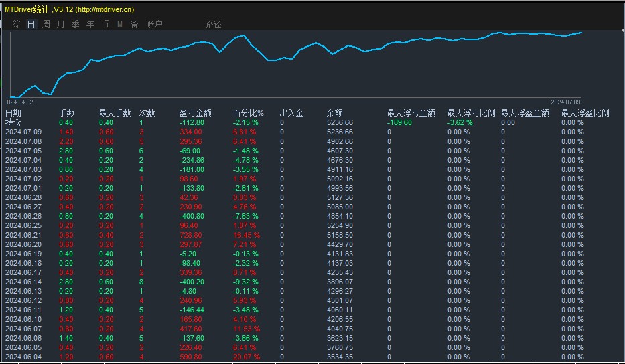Switch to the 账户 account tab
The width and height of the screenshot is (625, 364).
154,24
